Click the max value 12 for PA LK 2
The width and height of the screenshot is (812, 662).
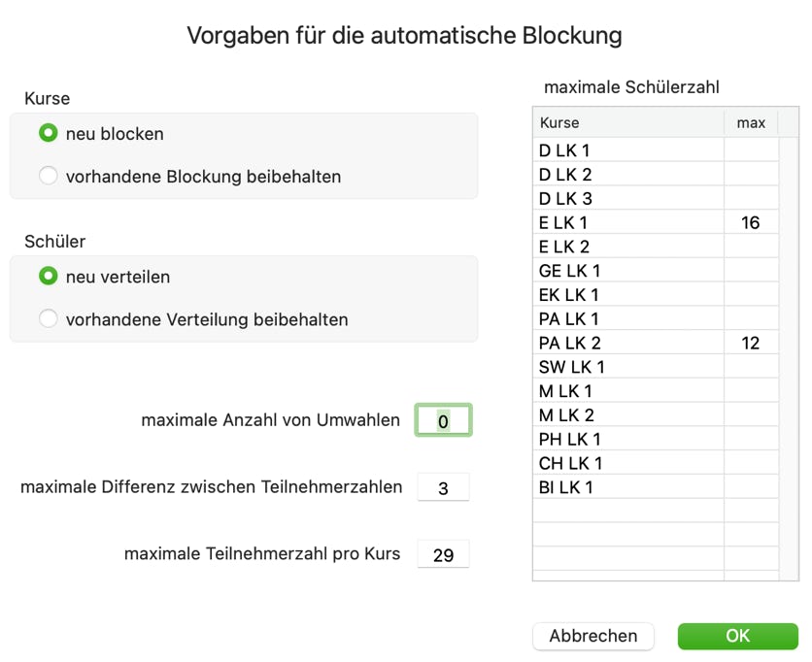tap(751, 343)
